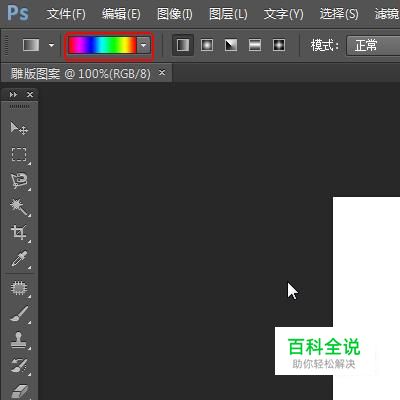Viewport: 400px width, 400px height.
Task: Open the gradient picker dropdown arrow
Action: click(x=144, y=45)
